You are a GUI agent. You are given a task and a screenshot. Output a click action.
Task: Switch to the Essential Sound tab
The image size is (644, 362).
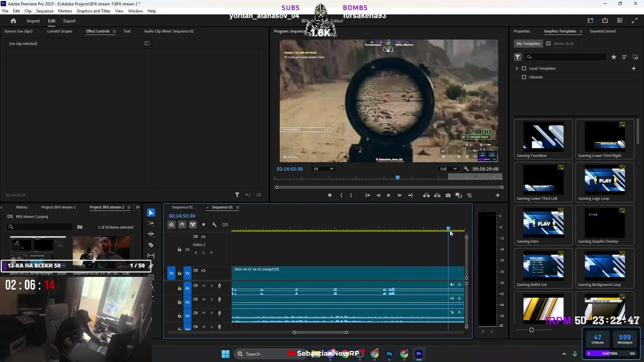click(x=603, y=31)
